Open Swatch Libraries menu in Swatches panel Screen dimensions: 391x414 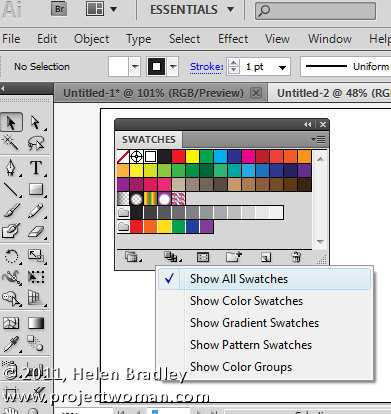coord(132,257)
